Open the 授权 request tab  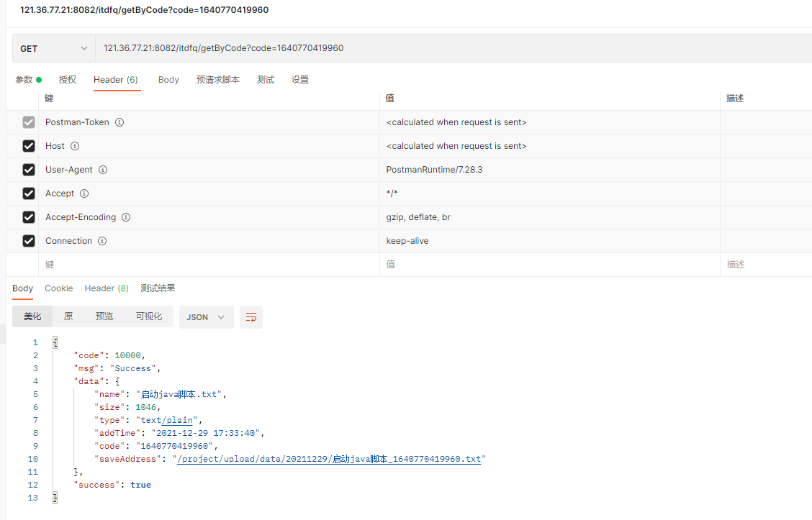(68, 80)
